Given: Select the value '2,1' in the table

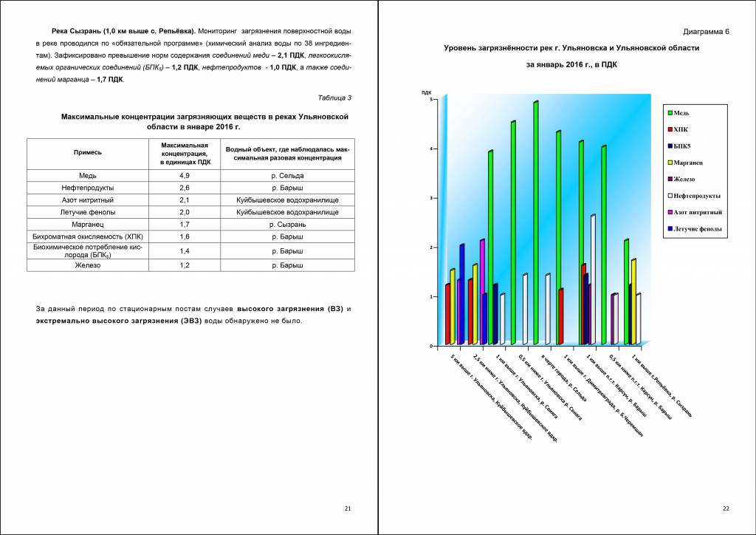Looking at the screenshot, I should [185, 200].
